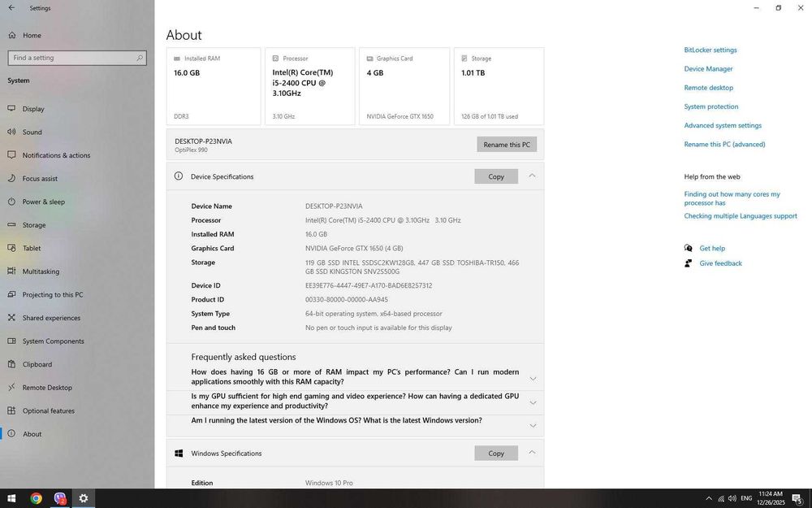Select the Product ID value 00330-80000-00000-AA945

[x=347, y=300]
